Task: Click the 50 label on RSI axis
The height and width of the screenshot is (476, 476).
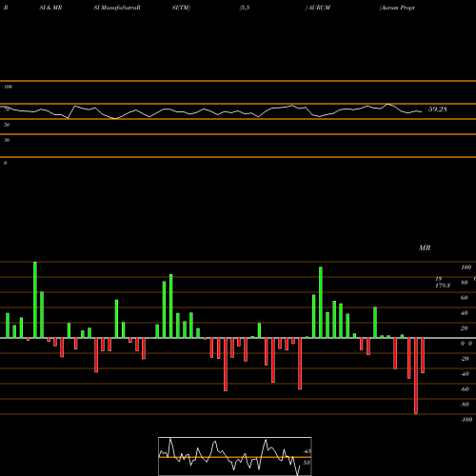Action: point(7,125)
